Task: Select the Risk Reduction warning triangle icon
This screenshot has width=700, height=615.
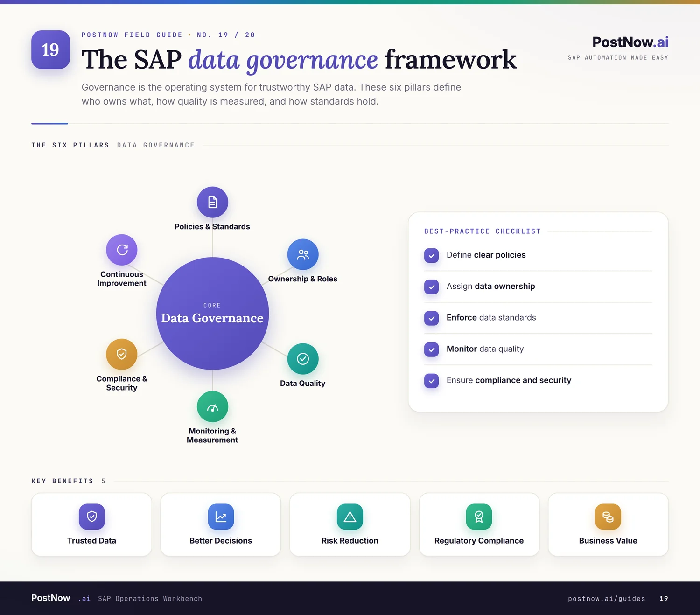Action: coord(350,517)
